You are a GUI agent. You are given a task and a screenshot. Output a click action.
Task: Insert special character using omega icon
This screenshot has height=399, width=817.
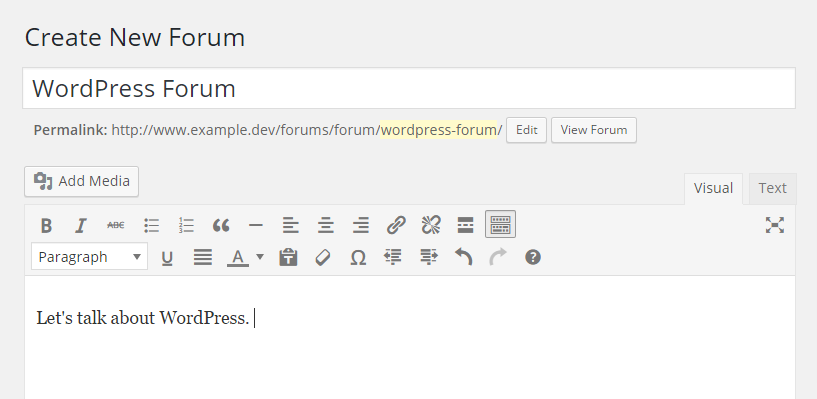pos(358,257)
